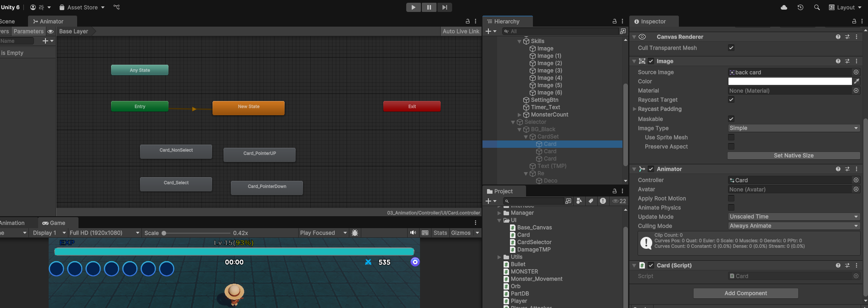The width and height of the screenshot is (868, 308).
Task: Lock the Project panel with its padlock icon
Action: point(615,191)
